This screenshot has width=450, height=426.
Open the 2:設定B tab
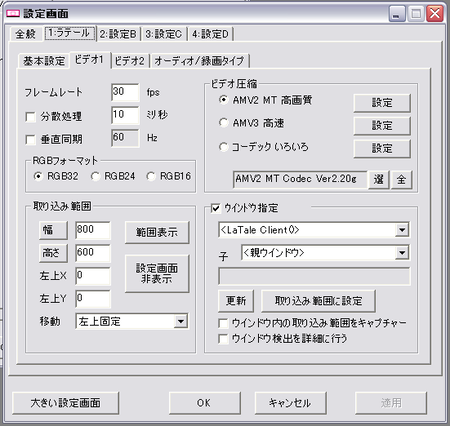click(118, 34)
